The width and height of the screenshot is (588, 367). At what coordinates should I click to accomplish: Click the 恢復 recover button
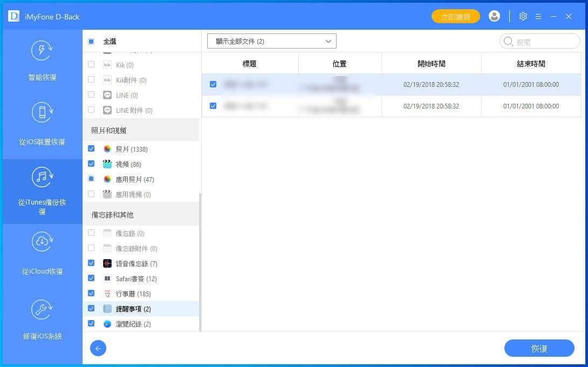pos(539,349)
